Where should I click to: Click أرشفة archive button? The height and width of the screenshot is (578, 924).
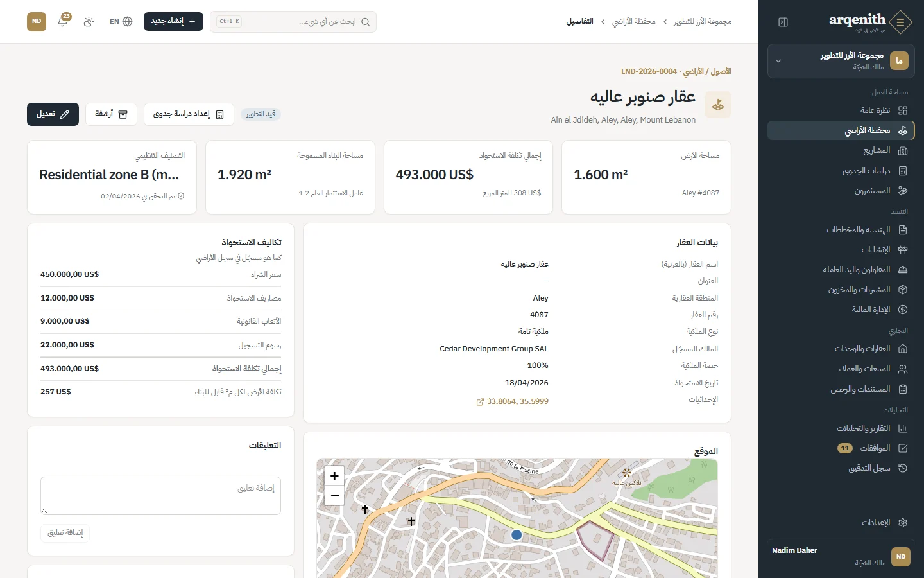tap(112, 114)
